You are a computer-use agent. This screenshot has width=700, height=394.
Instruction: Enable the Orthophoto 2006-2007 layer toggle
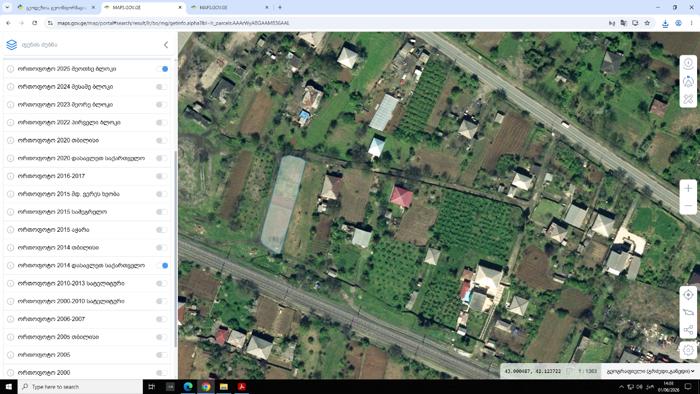162,319
